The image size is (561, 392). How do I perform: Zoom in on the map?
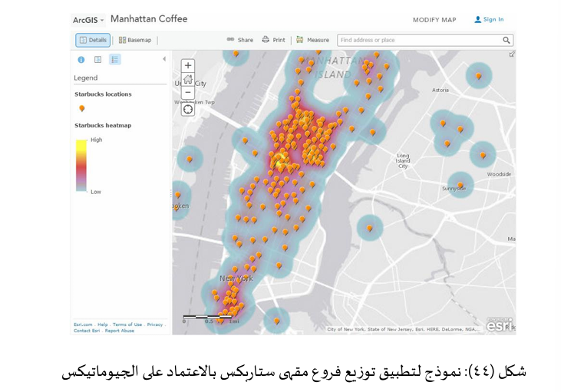tap(188, 66)
